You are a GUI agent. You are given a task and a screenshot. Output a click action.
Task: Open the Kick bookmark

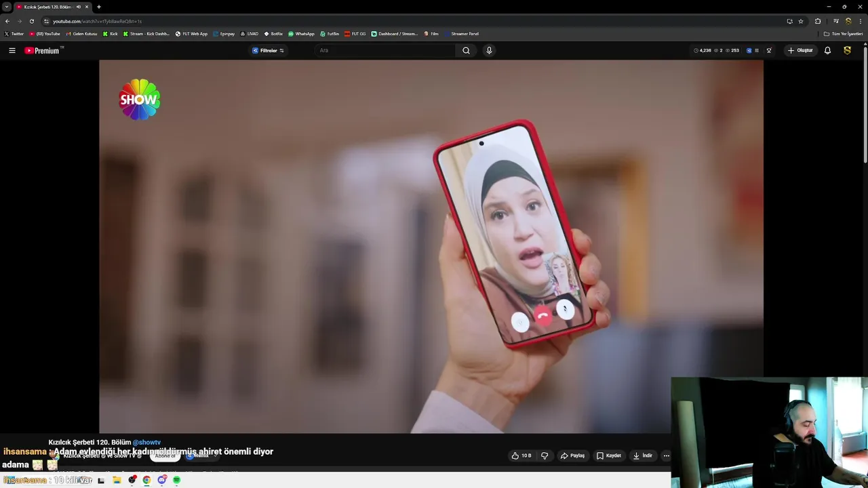(x=111, y=34)
